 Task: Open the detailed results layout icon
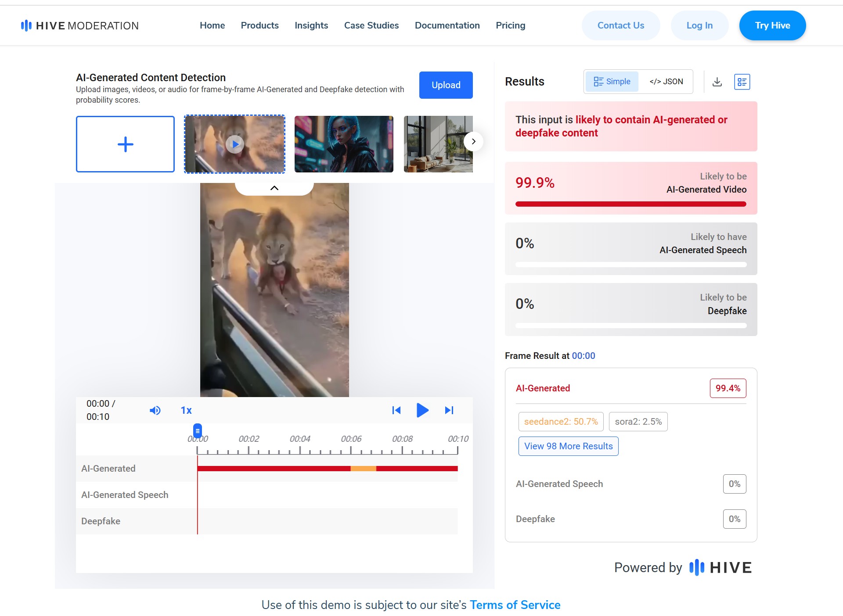[x=742, y=82]
